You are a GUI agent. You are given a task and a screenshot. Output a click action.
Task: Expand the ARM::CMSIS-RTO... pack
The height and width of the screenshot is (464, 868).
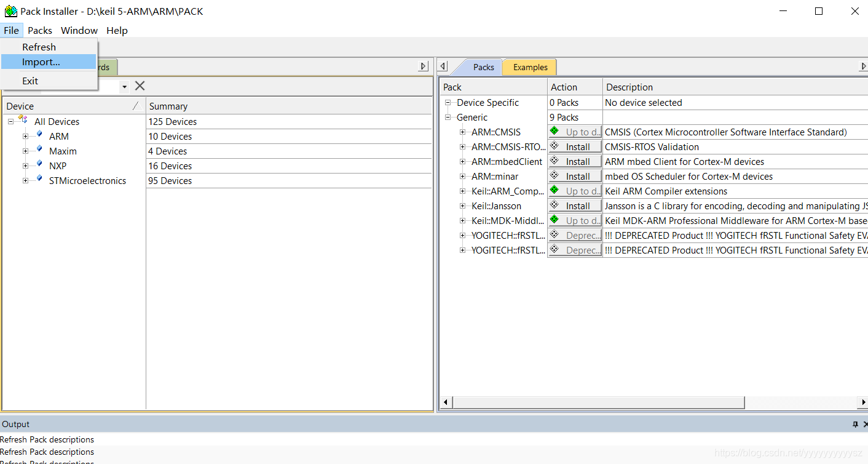[x=463, y=146]
